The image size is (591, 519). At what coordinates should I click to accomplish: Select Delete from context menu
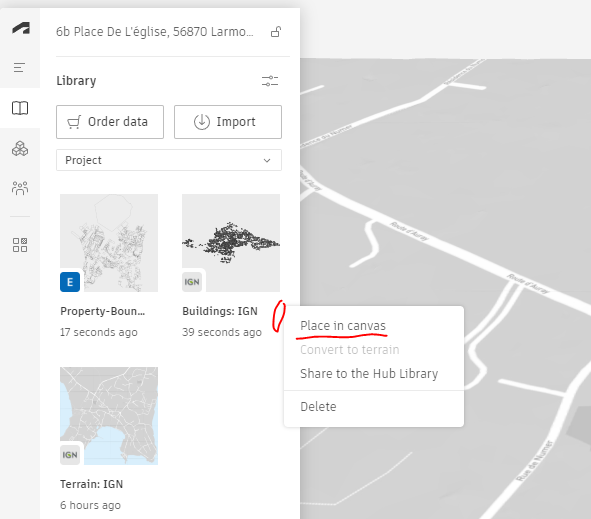pos(318,406)
